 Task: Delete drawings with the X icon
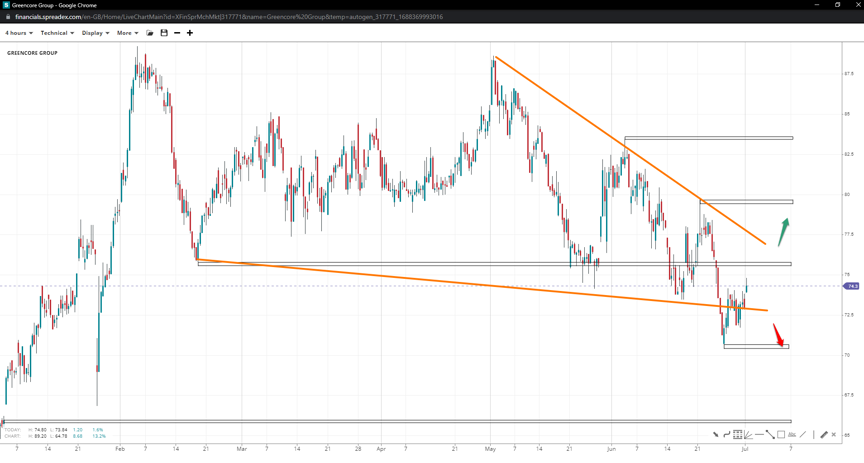834,435
